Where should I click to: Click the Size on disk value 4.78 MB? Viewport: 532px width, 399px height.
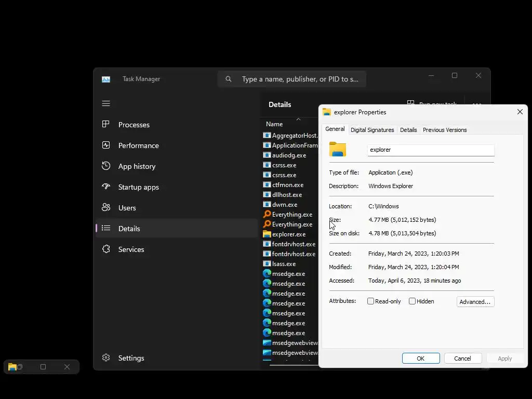pyautogui.click(x=402, y=233)
